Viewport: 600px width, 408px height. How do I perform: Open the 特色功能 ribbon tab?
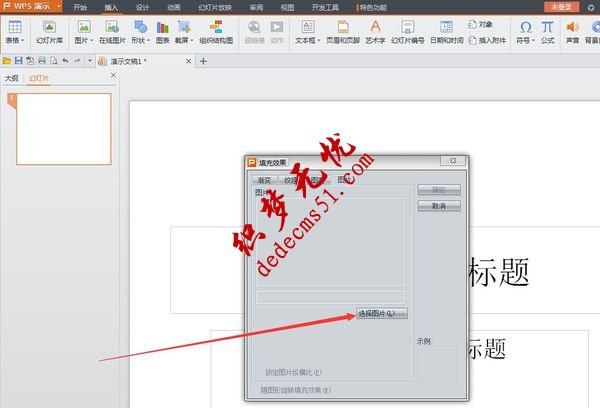pos(371,7)
